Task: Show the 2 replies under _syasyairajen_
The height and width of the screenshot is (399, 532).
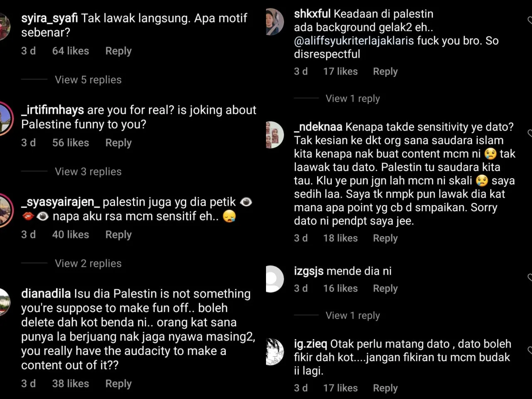Action: pyautogui.click(x=88, y=264)
